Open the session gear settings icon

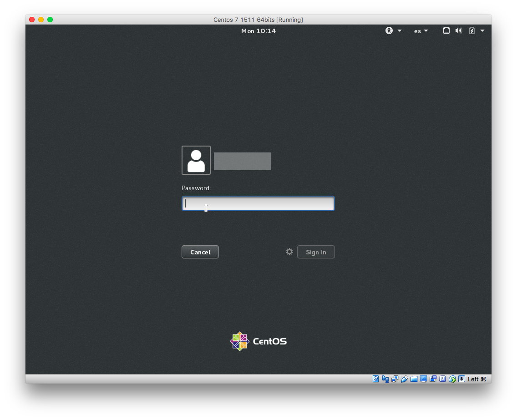[x=289, y=251]
